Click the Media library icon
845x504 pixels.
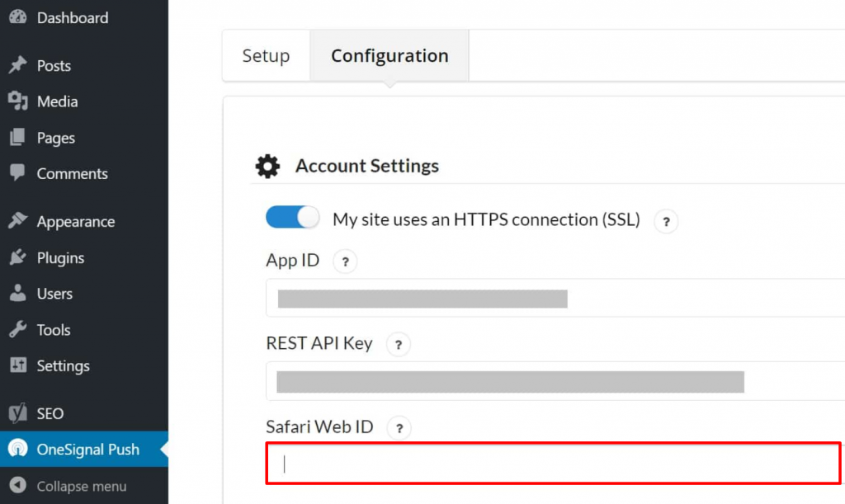[x=18, y=101]
